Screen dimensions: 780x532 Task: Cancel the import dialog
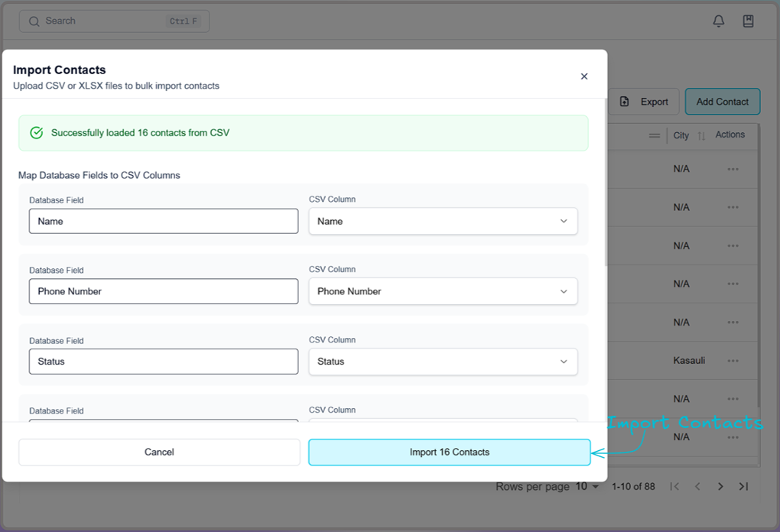pos(159,452)
